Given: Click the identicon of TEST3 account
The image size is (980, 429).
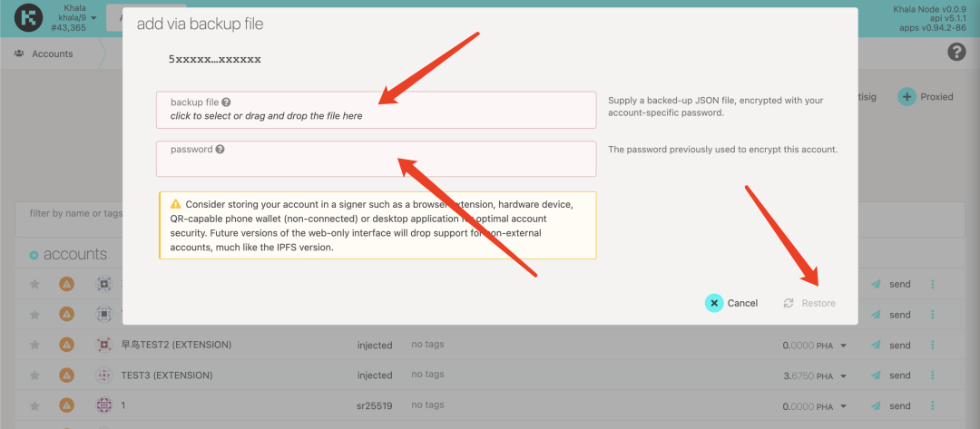Looking at the screenshot, I should [103, 375].
